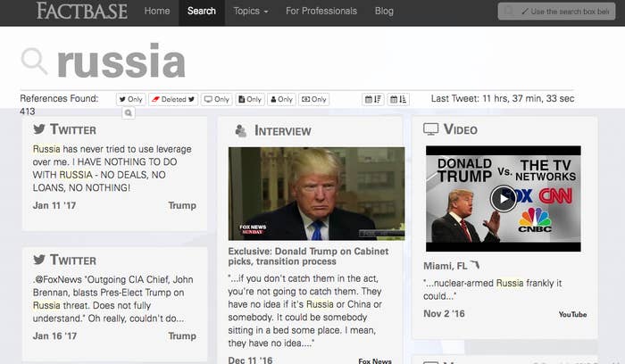Click Video card monitor icon

[431, 129]
